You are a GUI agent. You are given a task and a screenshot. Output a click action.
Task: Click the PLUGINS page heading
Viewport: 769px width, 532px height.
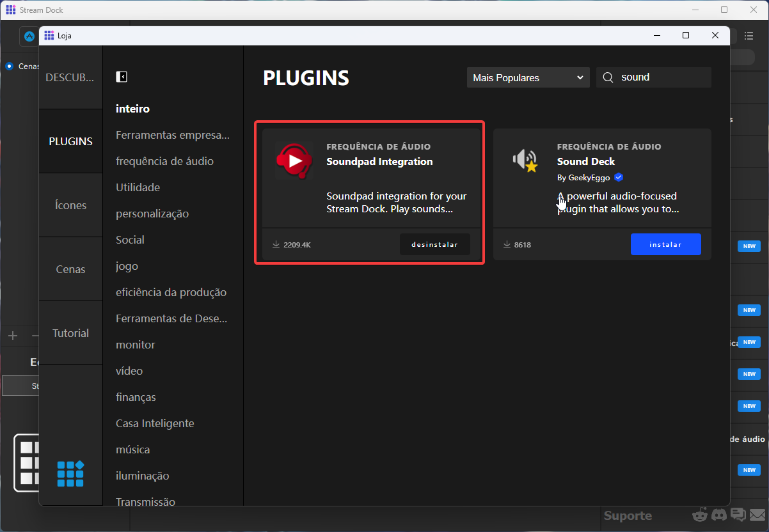tap(306, 78)
